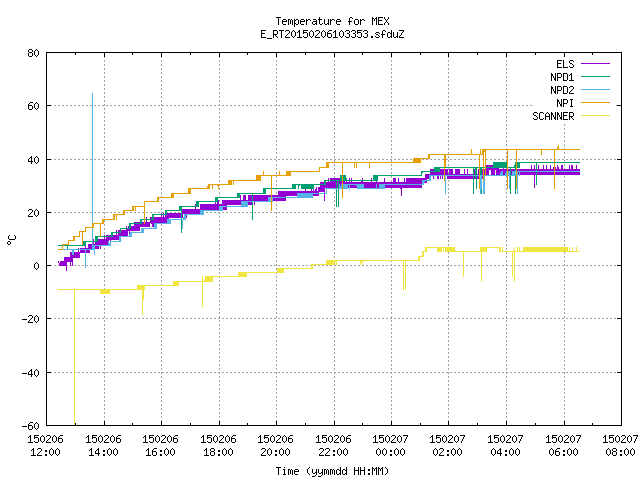Image resolution: width=640 pixels, height=480 pixels.
Task: Click the x-axis label 150206 22:00
Action: (333, 446)
